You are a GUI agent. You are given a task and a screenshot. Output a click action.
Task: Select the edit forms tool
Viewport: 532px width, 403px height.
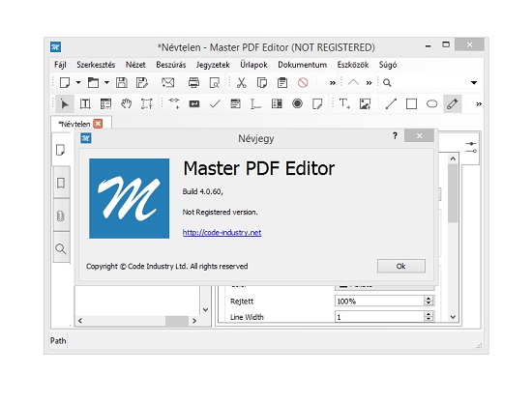pyautogui.click(x=105, y=103)
